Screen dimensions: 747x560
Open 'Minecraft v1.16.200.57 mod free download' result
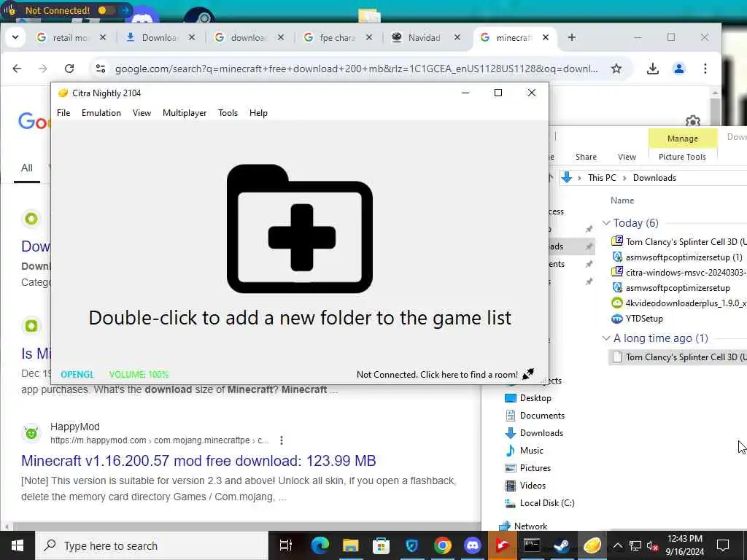click(198, 461)
